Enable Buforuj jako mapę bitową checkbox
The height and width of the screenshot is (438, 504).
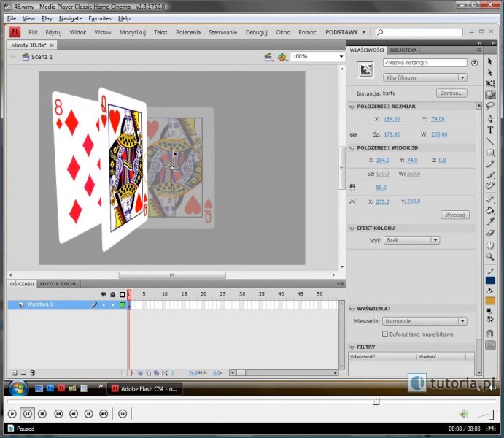pos(385,334)
